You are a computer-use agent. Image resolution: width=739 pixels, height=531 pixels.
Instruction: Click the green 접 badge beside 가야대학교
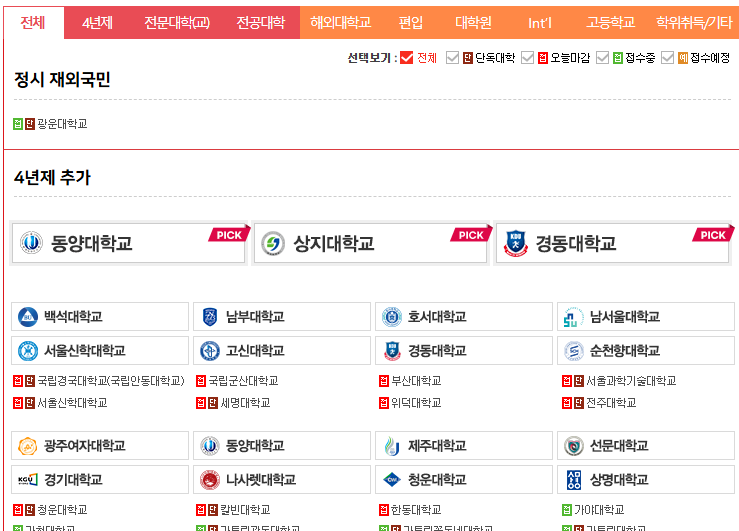point(567,510)
